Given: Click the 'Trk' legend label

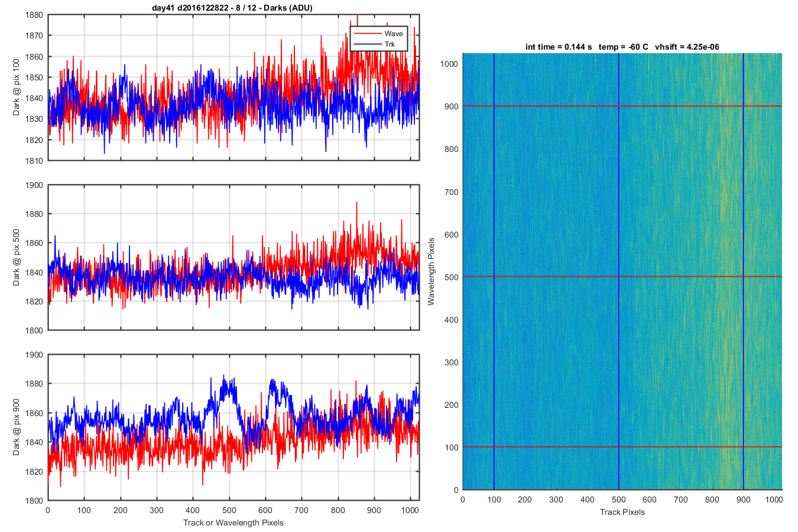Looking at the screenshot, I should point(390,44).
